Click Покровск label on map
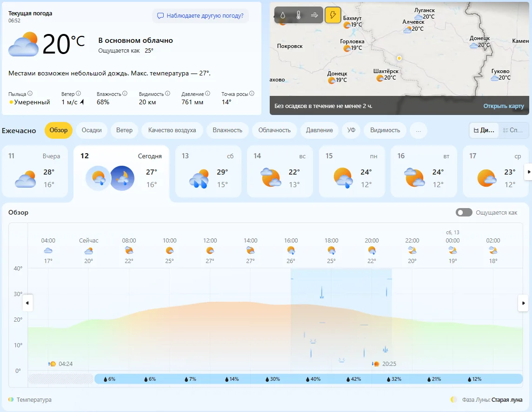This screenshot has height=412, width=532. coord(290,46)
